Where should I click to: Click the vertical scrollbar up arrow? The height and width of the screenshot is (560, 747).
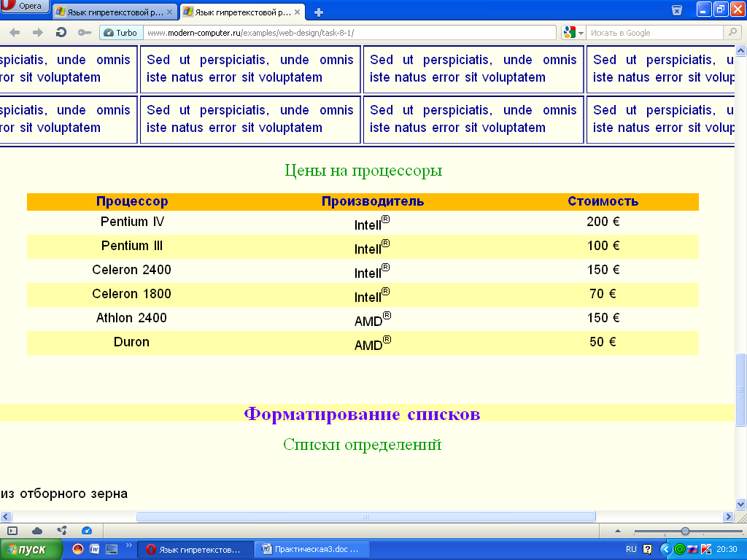tap(741, 50)
